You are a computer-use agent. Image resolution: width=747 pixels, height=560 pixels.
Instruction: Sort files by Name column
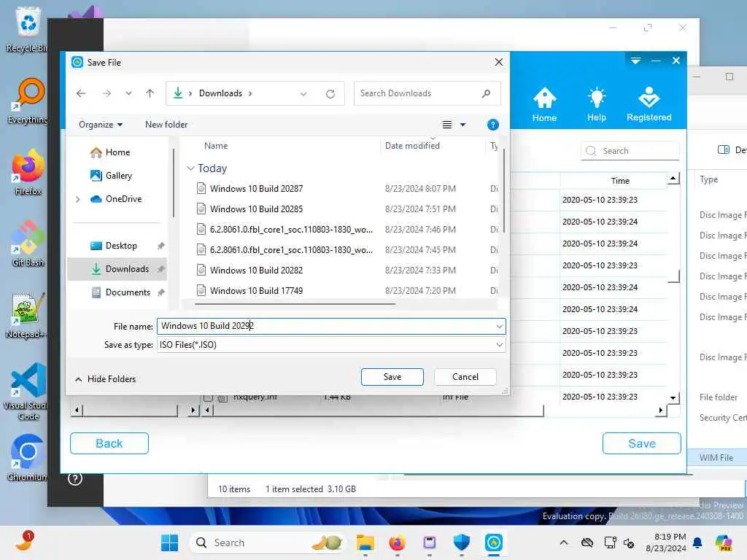(216, 146)
